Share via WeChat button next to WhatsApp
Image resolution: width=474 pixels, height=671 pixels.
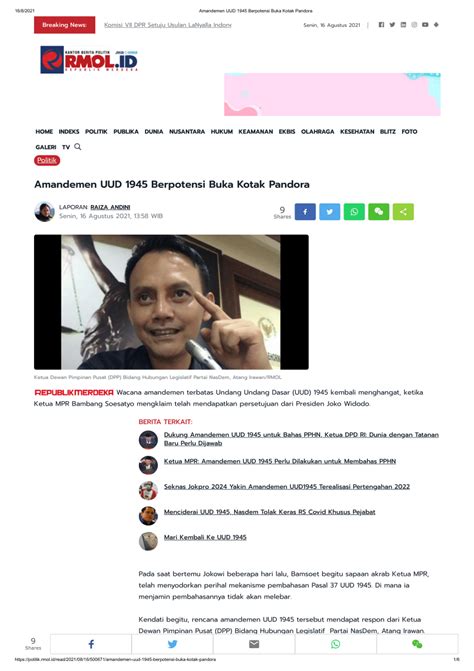click(379, 212)
